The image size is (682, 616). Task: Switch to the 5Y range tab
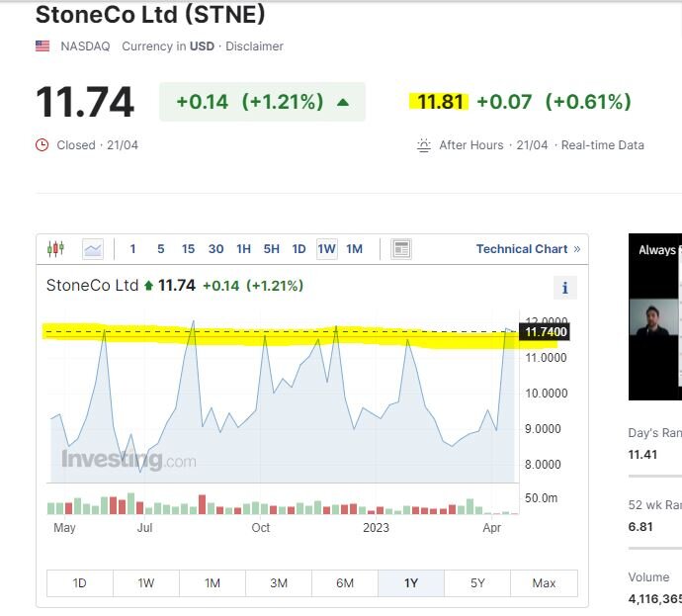(477, 583)
